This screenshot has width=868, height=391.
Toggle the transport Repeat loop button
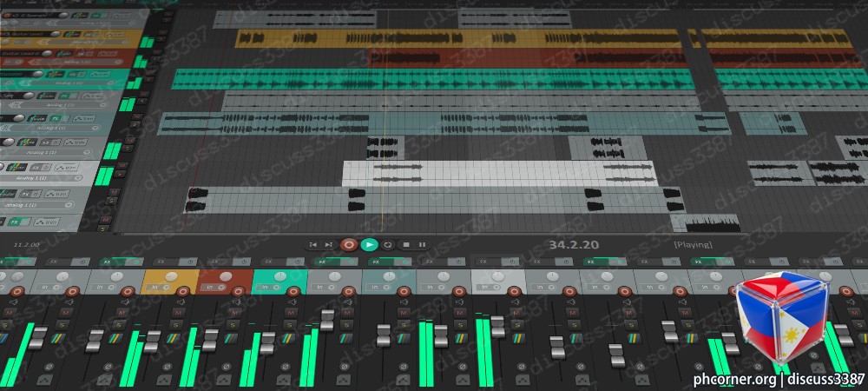pyautogui.click(x=387, y=244)
